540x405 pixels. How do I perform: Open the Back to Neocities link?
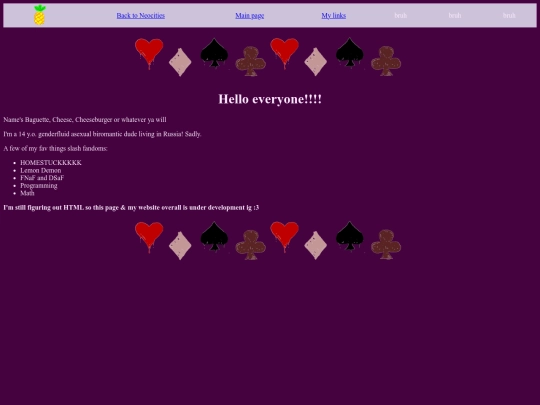click(141, 15)
